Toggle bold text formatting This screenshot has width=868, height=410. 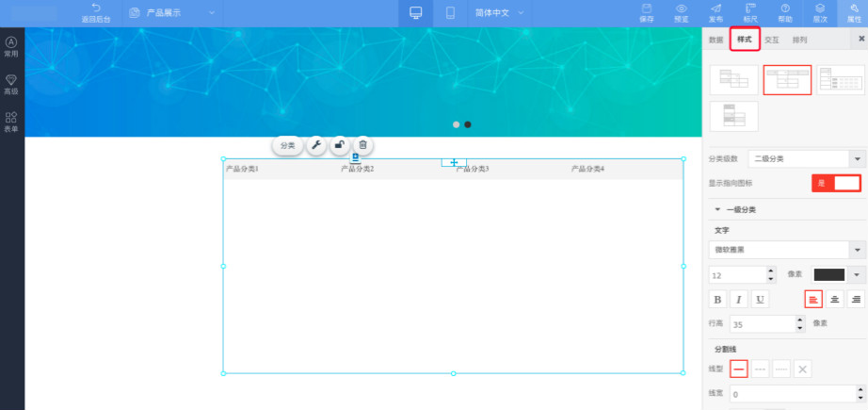[717, 299]
